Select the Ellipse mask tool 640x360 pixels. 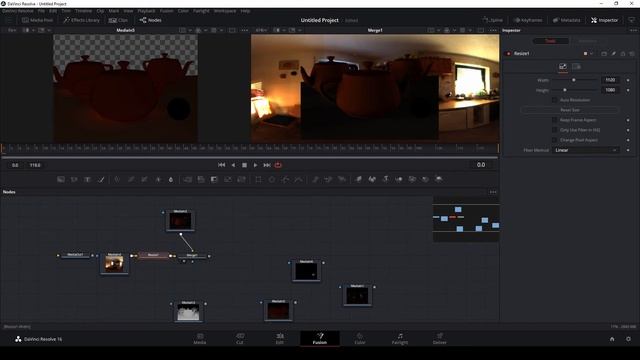click(272, 179)
